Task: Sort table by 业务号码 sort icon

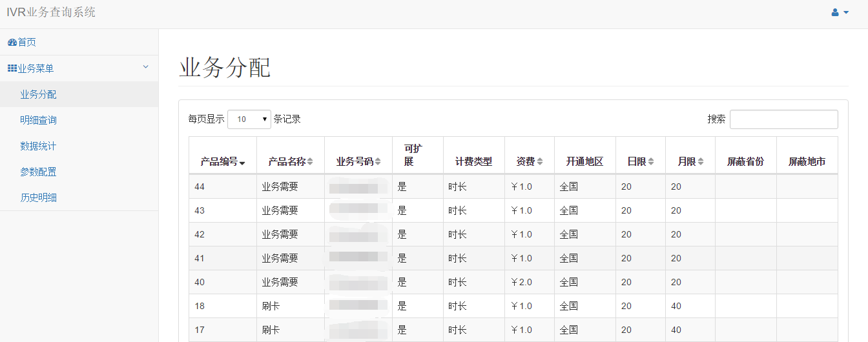Action: (x=378, y=162)
